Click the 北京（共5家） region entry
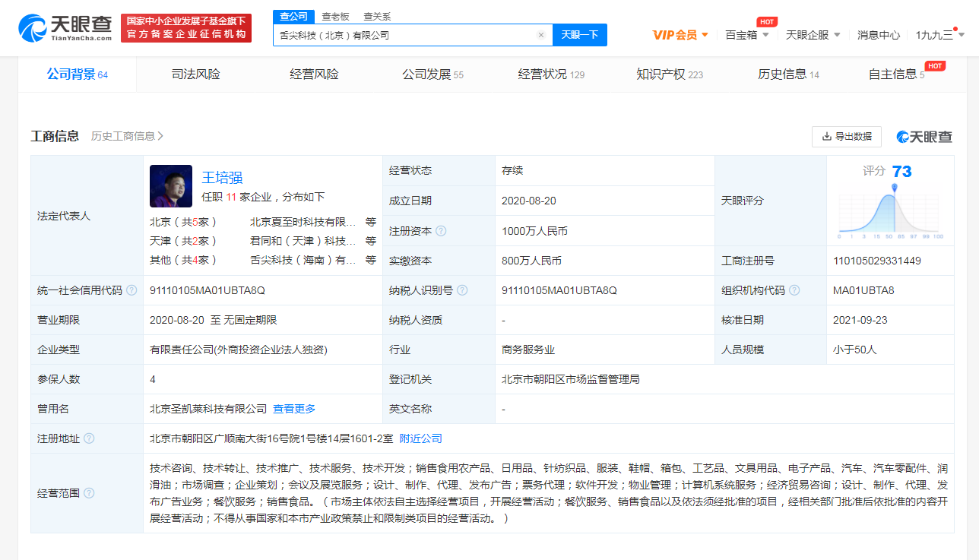 pos(183,222)
